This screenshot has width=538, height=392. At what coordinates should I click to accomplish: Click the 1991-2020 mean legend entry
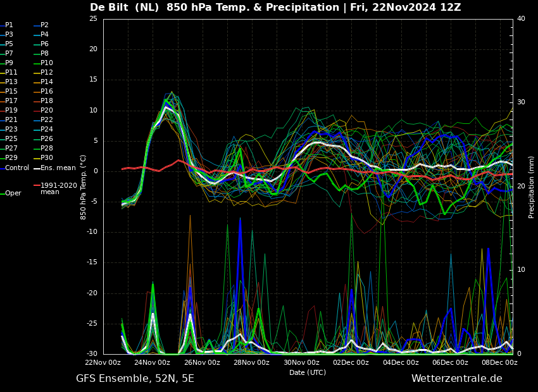point(56,188)
